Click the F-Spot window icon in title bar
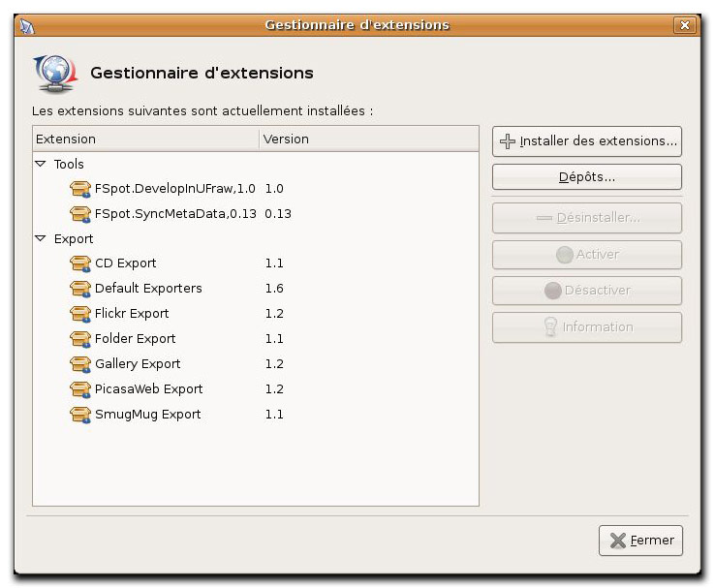The height and width of the screenshot is (588, 715). point(27,26)
